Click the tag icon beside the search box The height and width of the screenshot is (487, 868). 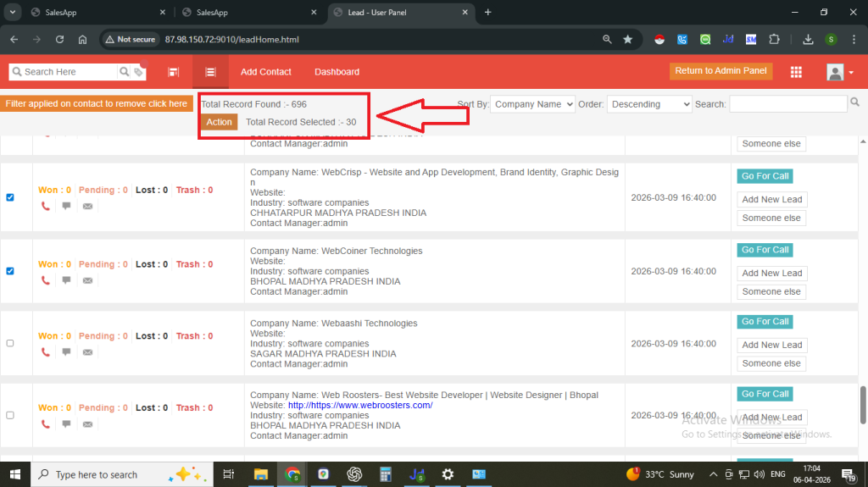138,73
